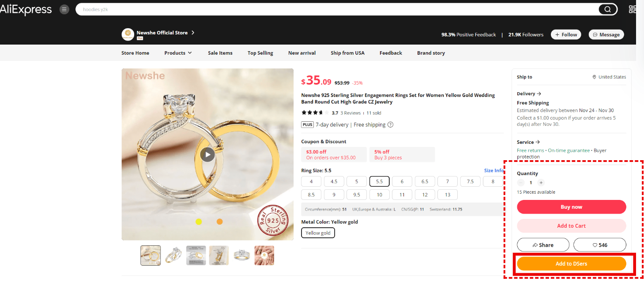Viewport: 644px width, 282px height.
Task: Select ring size 7
Action: point(448,181)
